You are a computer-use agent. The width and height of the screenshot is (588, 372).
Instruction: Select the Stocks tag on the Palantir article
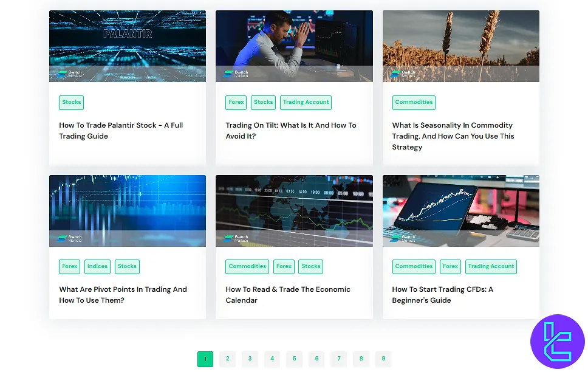click(71, 102)
